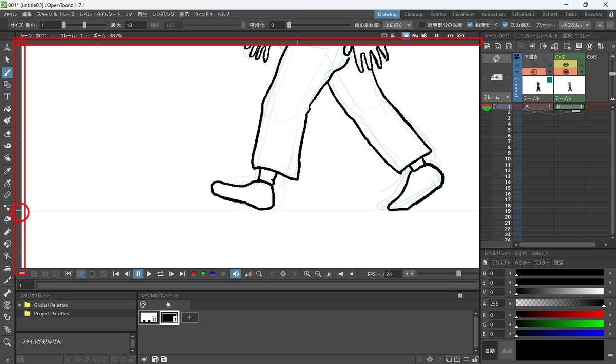The height and width of the screenshot is (364, 616).
Task: Open the histogram icon in viewer bar
Action: click(248, 274)
